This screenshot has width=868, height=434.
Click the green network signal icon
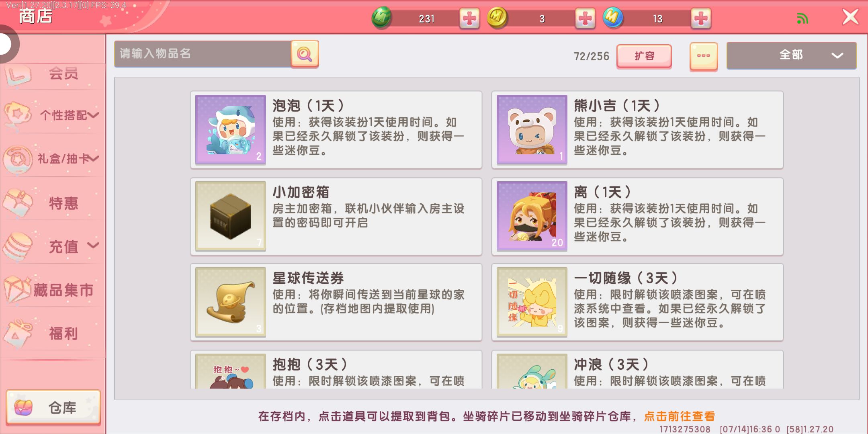802,18
